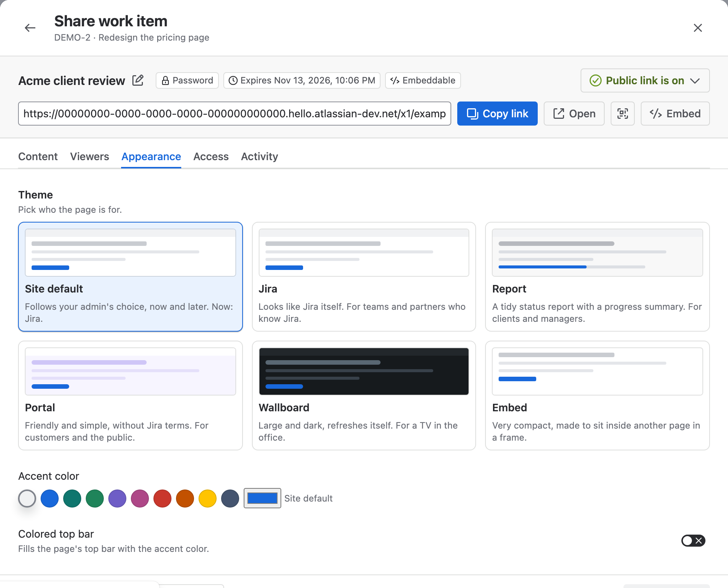Click the Embeddable badge
Image resolution: width=728 pixels, height=588 pixels.
423,80
